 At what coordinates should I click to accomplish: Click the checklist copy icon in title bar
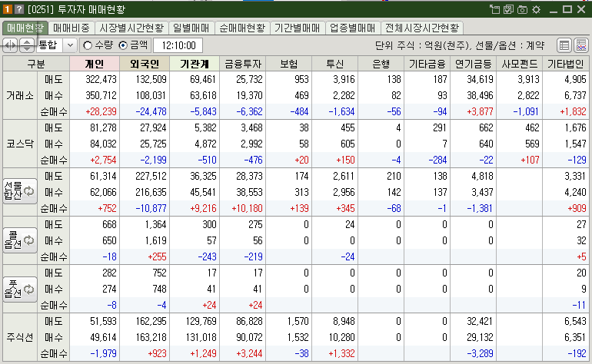pyautogui.click(x=508, y=9)
